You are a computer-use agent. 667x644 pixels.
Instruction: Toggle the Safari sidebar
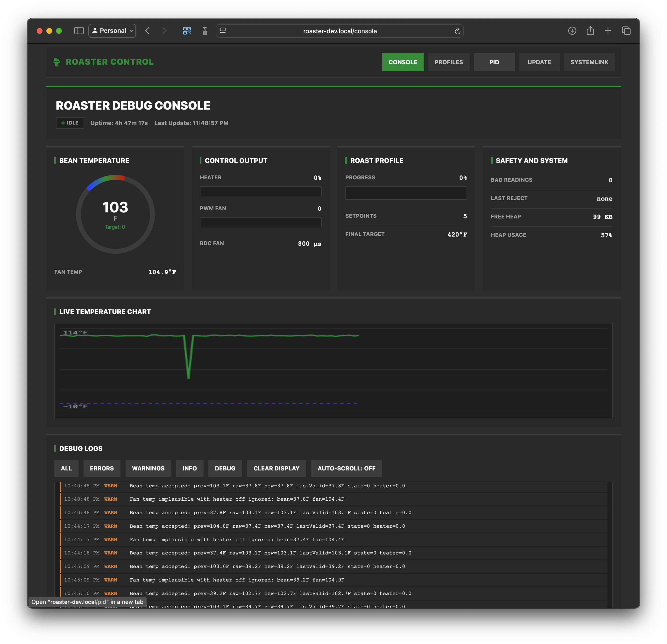coord(79,31)
